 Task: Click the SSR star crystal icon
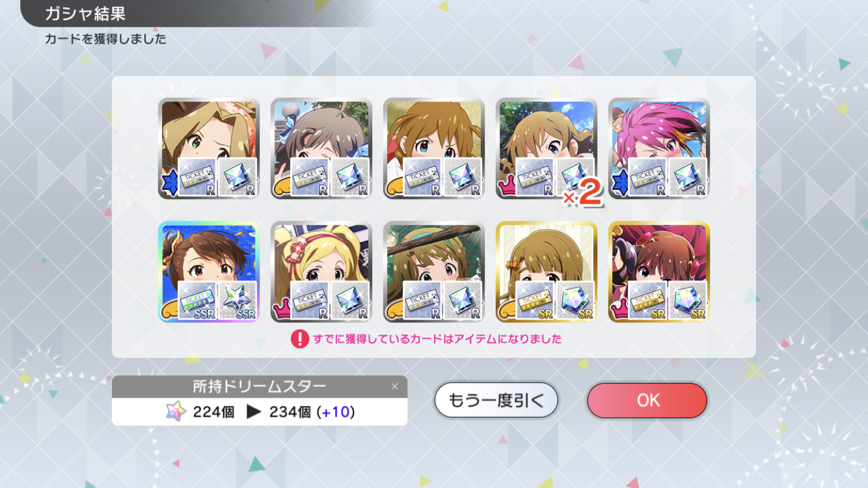[x=237, y=300]
